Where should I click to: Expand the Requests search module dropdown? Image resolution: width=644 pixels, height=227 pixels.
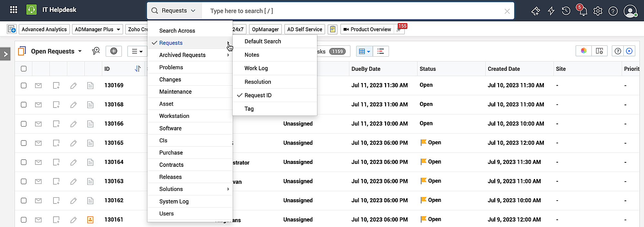(x=175, y=11)
